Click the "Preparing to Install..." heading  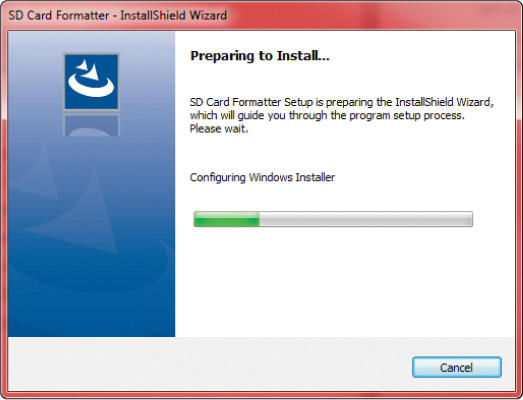pyautogui.click(x=260, y=56)
